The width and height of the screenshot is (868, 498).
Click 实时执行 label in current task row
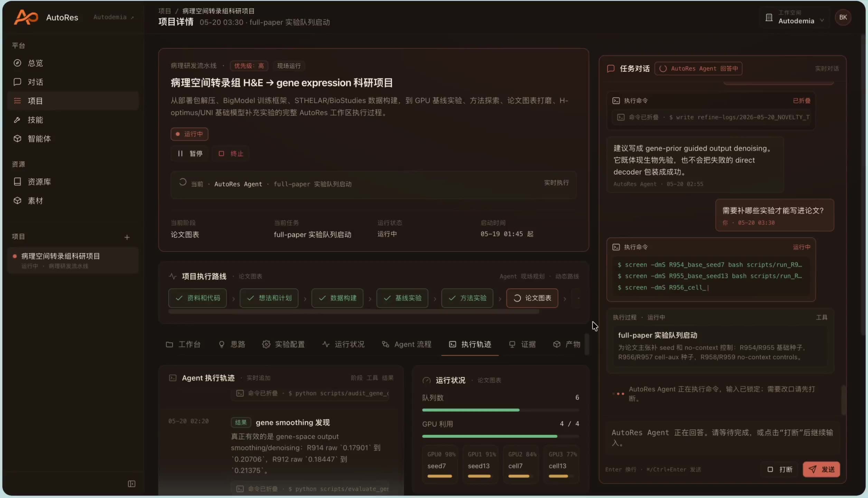(556, 183)
